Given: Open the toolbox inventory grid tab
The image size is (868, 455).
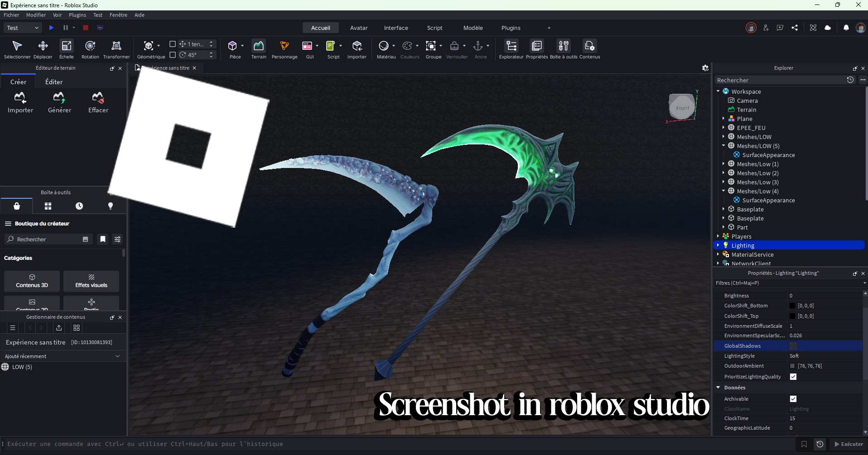Looking at the screenshot, I should 48,206.
